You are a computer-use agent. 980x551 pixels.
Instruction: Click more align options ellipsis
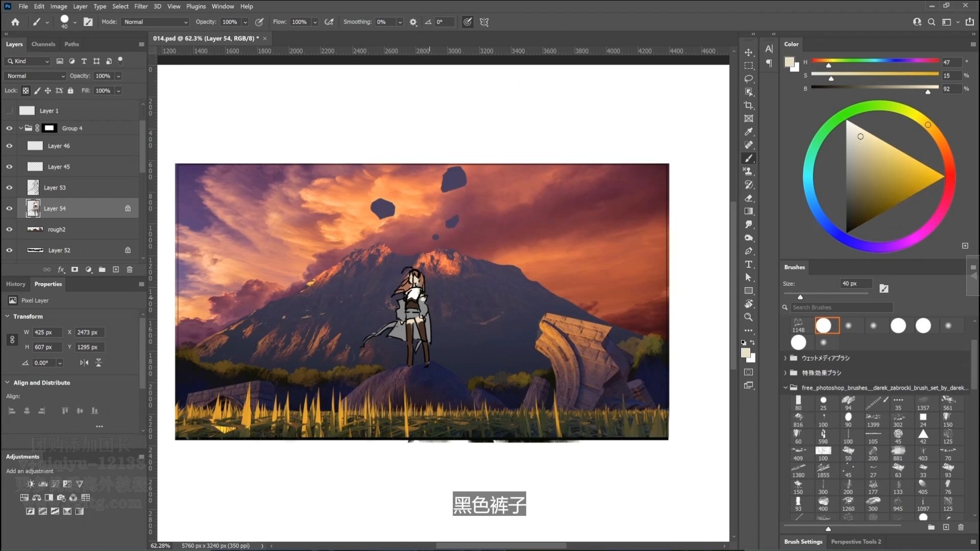tap(99, 427)
